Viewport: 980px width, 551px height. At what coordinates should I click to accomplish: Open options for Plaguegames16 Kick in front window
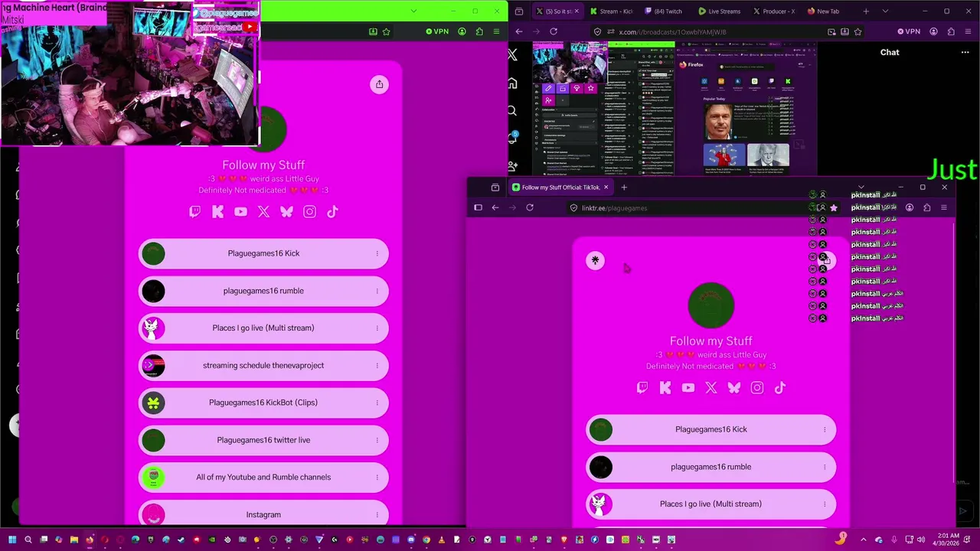click(x=825, y=429)
